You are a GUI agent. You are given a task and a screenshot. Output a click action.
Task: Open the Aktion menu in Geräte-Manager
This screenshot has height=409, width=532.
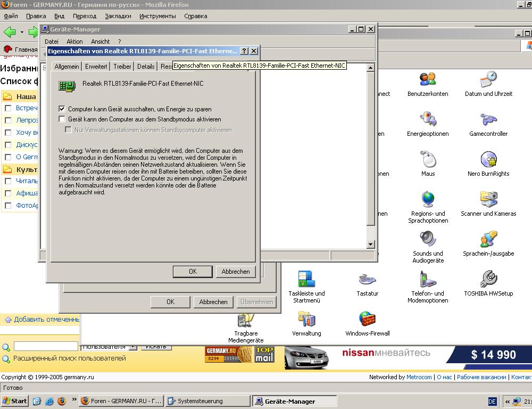(x=74, y=42)
